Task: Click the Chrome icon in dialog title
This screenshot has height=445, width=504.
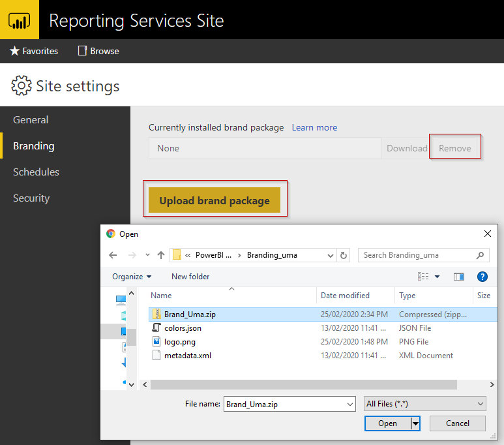Action: (111, 234)
